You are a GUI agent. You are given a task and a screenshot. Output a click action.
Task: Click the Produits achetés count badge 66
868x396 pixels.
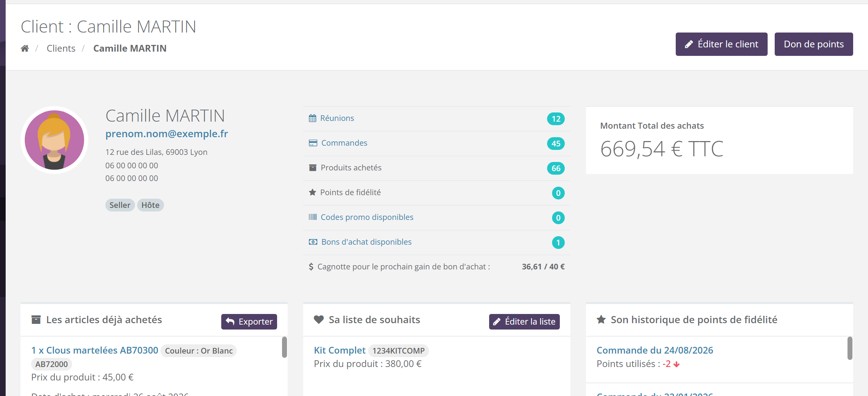[556, 168]
